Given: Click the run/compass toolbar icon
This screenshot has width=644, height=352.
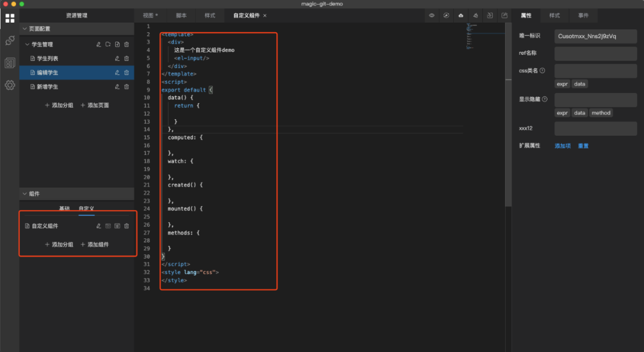Looking at the screenshot, I should pos(446,15).
